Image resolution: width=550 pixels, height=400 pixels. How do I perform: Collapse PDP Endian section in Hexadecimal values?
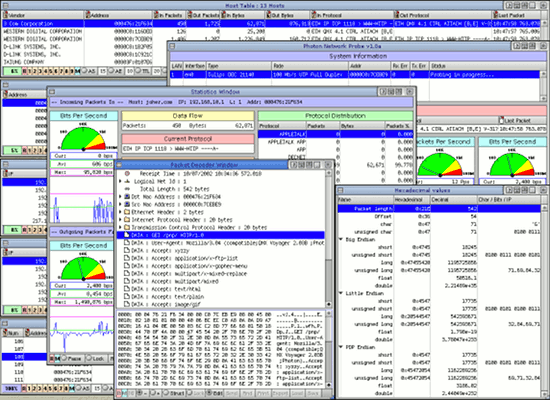tap(341, 347)
